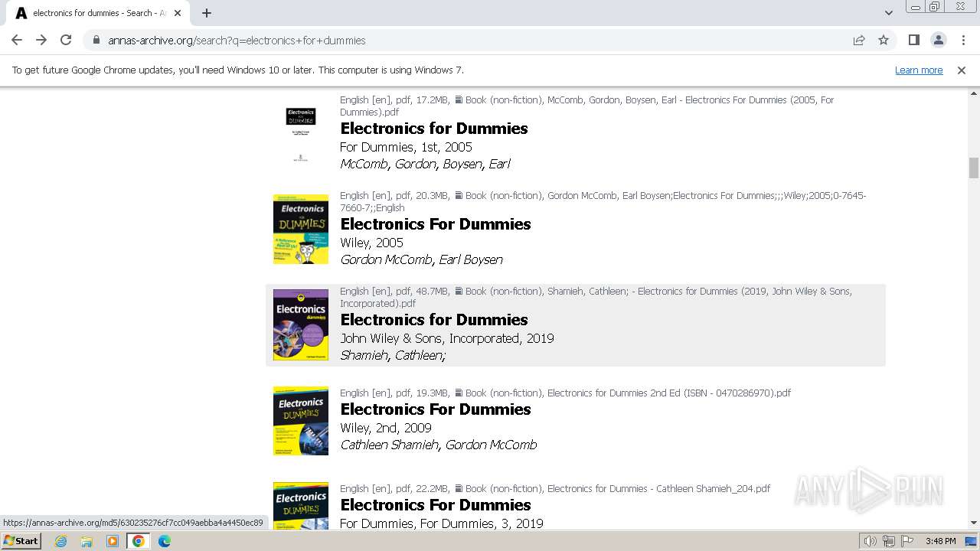Open Windows Explorer from the taskbar
The image size is (980, 551).
(x=87, y=541)
